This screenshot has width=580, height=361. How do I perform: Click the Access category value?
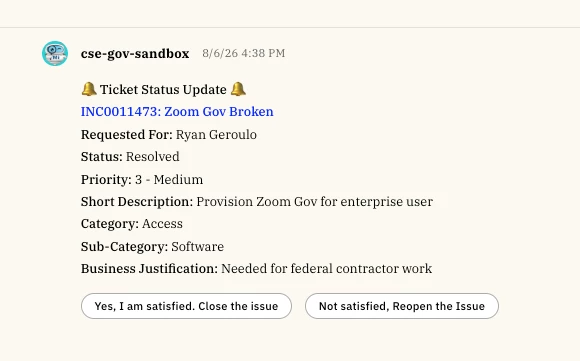point(162,224)
